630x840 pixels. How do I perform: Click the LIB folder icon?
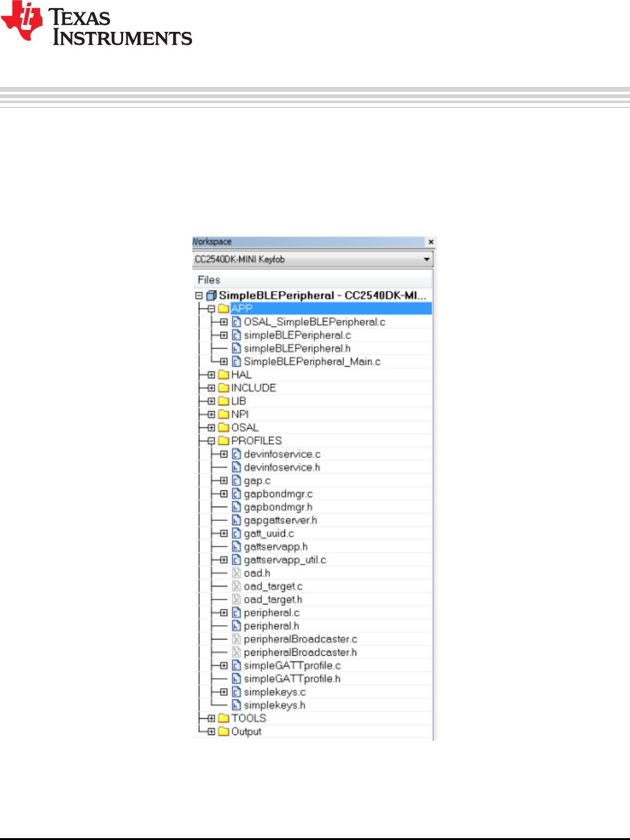224,401
